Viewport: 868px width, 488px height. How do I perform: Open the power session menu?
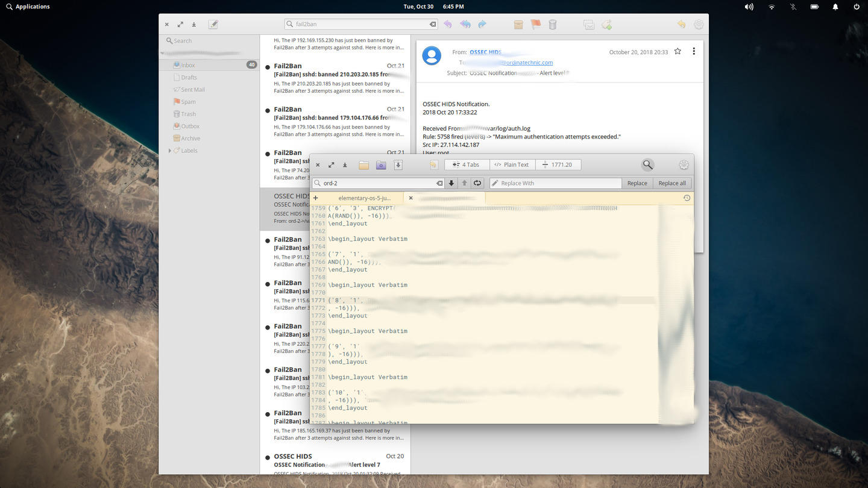tap(857, 7)
